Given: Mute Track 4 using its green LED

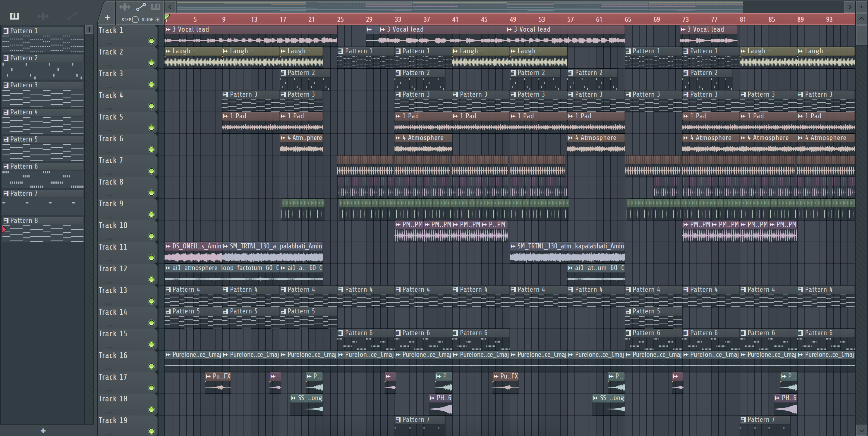Looking at the screenshot, I should [151, 106].
